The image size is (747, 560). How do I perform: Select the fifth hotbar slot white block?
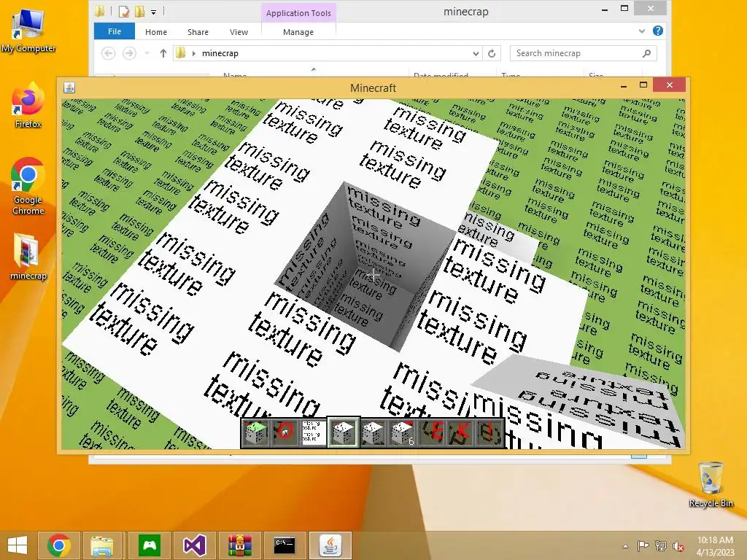pyautogui.click(x=373, y=432)
